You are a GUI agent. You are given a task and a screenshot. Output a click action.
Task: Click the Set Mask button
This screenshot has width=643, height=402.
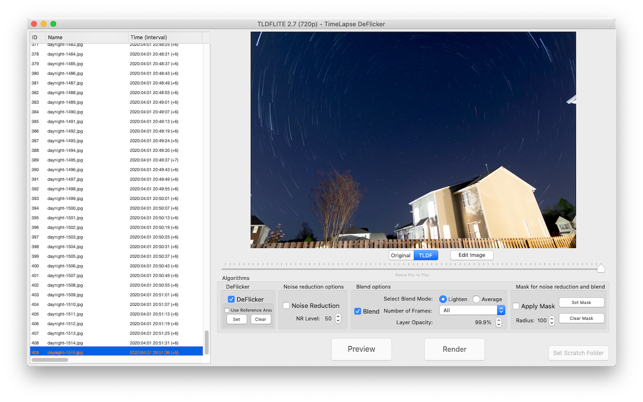580,302
